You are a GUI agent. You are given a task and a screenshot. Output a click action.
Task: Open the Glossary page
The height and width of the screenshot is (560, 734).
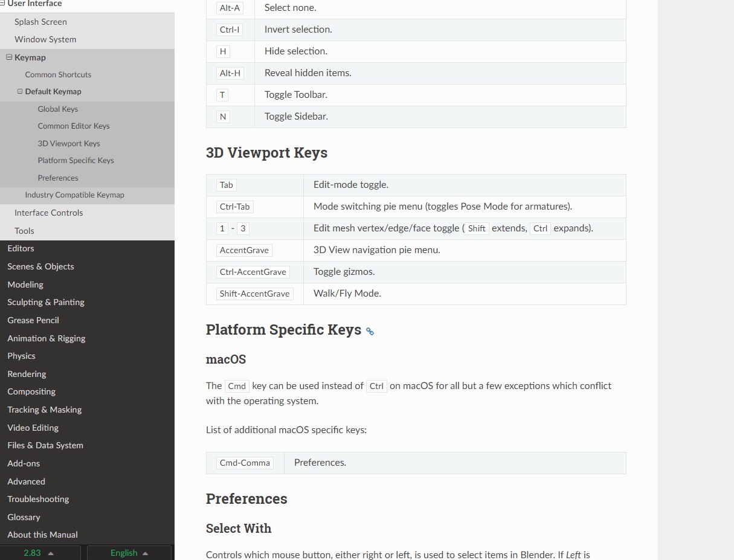(x=24, y=517)
